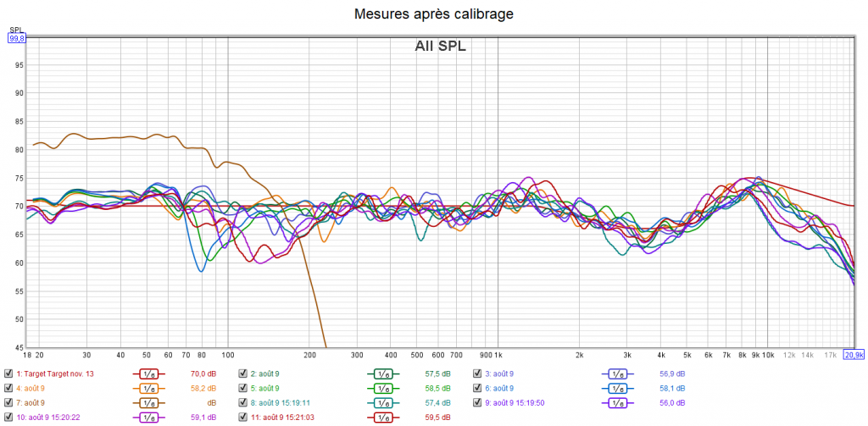Click the 20,9k frequency axis limit box
The width and height of the screenshot is (868, 426).
(853, 354)
